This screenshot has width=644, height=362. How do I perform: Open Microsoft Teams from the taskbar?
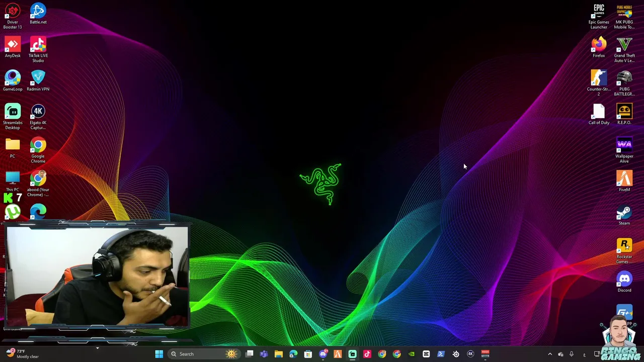264,354
